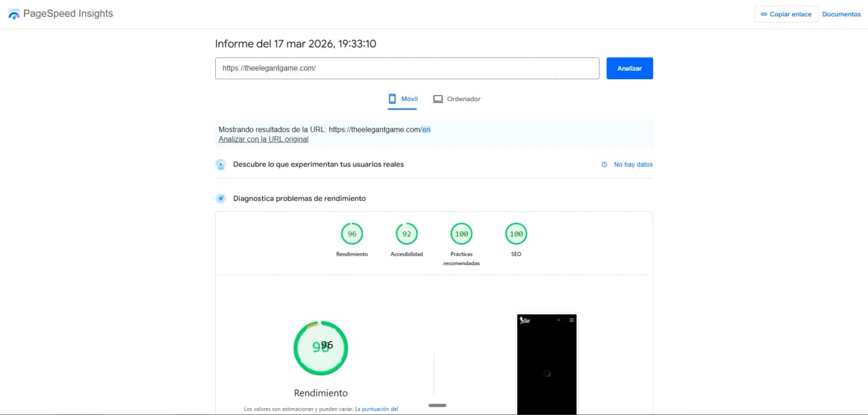Expand the 'Diagnostica problemas de rendimiento' section
The image size is (868, 415).
tap(298, 198)
